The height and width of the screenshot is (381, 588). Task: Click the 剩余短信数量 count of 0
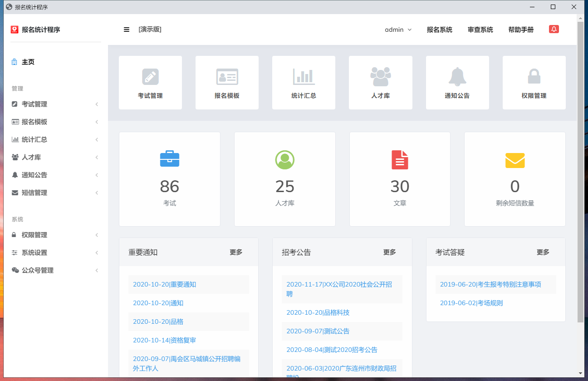(515, 187)
